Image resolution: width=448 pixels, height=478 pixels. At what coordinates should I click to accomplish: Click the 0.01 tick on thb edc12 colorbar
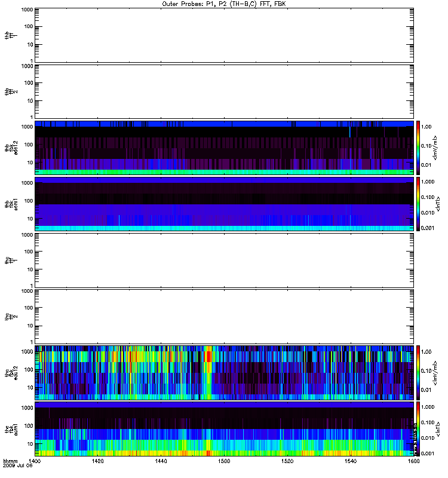click(426, 165)
